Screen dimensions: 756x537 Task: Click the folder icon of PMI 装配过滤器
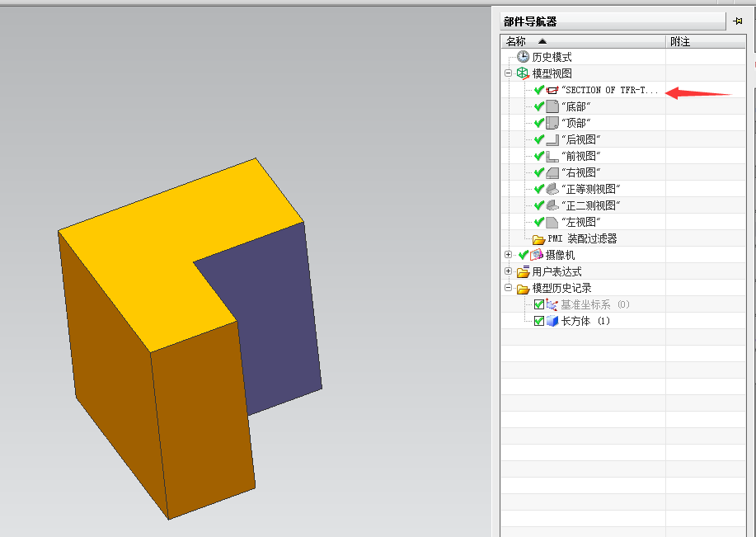538,239
